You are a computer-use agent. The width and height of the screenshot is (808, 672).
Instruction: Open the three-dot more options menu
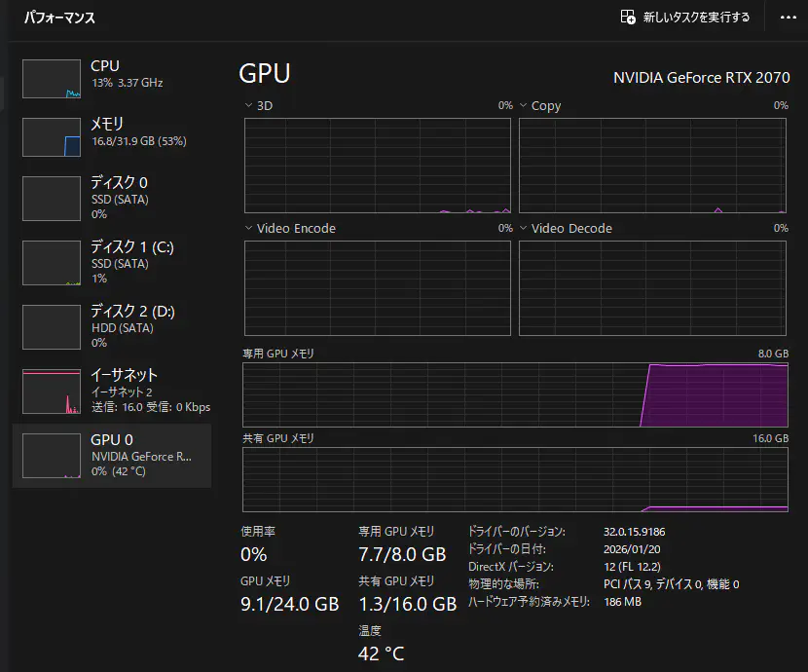788,18
